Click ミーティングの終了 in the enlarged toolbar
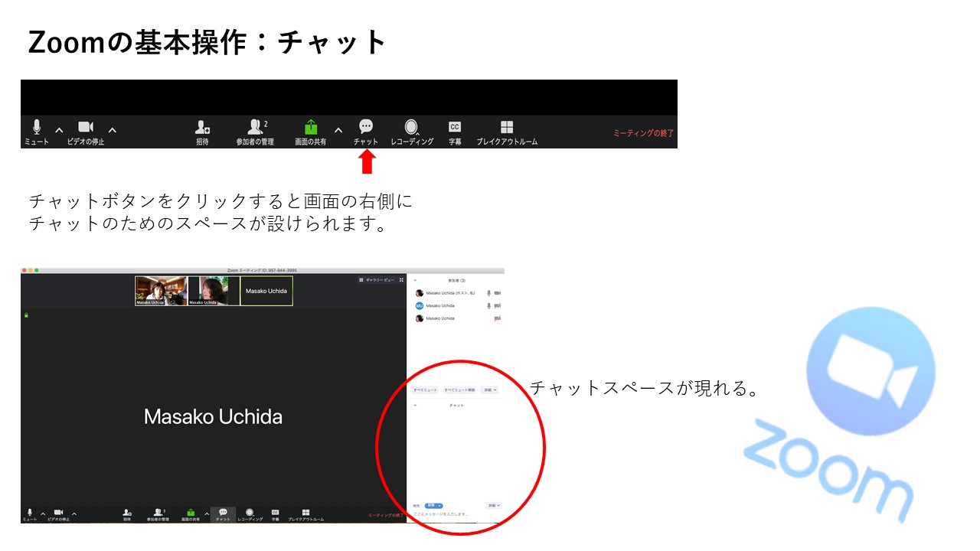Viewport: 980px width, 551px height. (x=643, y=133)
